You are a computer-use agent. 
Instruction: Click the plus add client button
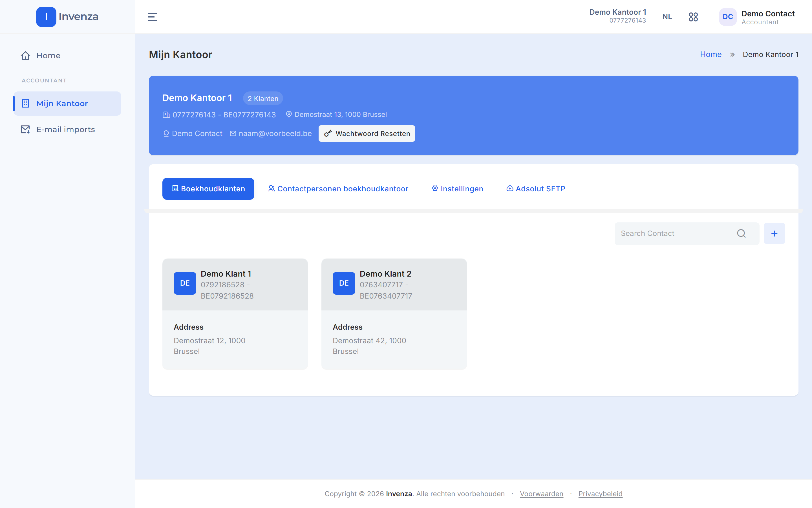(775, 233)
